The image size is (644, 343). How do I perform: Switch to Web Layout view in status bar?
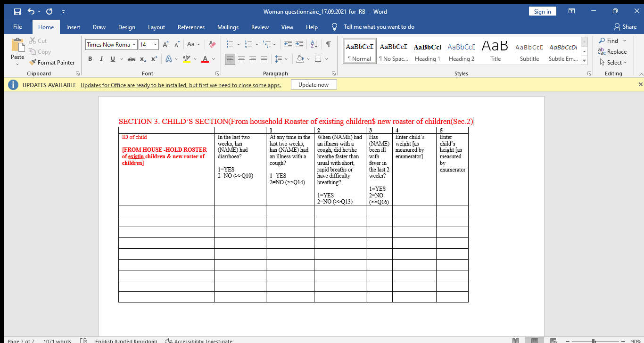coord(553,341)
